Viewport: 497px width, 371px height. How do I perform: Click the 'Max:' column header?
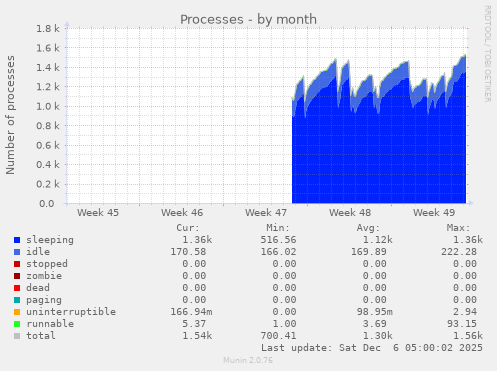tap(458, 228)
